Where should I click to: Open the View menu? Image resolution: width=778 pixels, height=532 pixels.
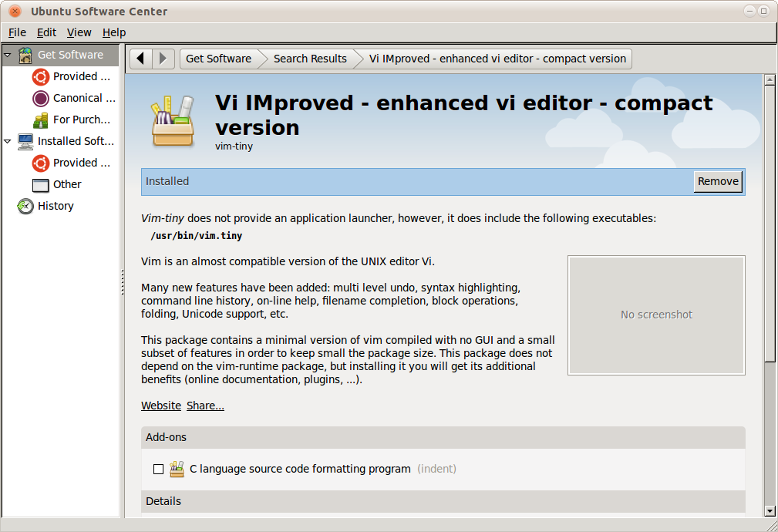pos(79,32)
